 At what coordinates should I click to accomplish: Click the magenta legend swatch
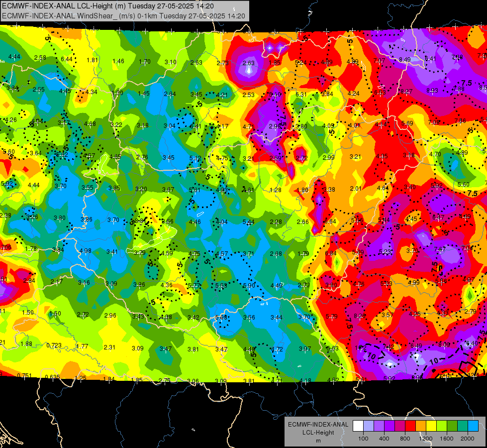tap(400, 426)
